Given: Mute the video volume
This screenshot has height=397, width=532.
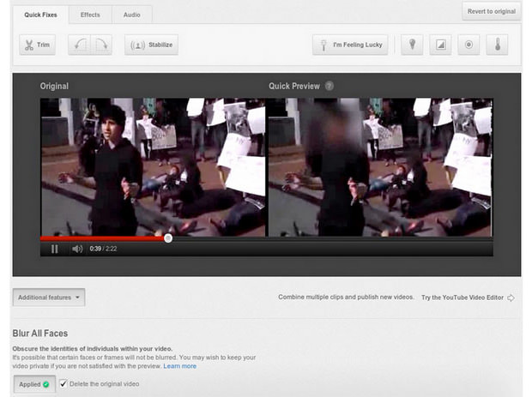Looking at the screenshot, I should [77, 249].
